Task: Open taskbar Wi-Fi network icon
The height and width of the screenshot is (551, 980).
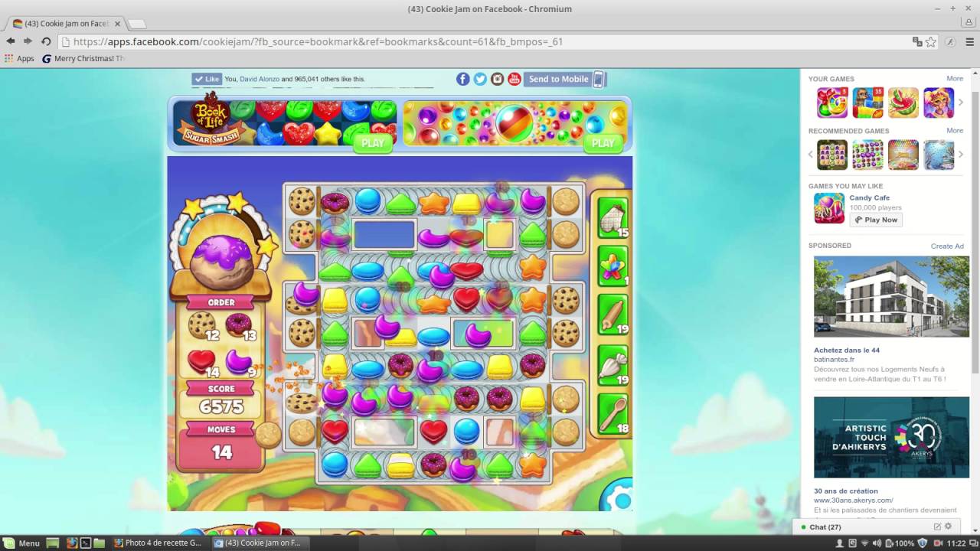Action: [x=864, y=543]
